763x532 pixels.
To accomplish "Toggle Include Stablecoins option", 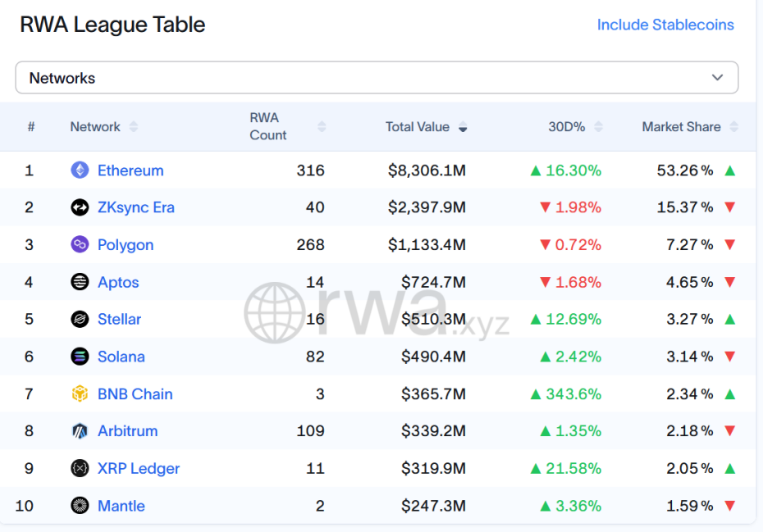I will click(665, 25).
